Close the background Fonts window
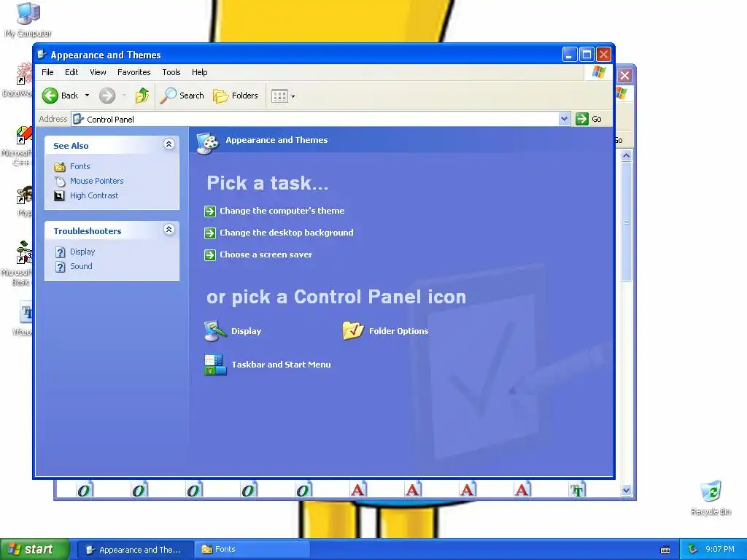 pyautogui.click(x=625, y=75)
